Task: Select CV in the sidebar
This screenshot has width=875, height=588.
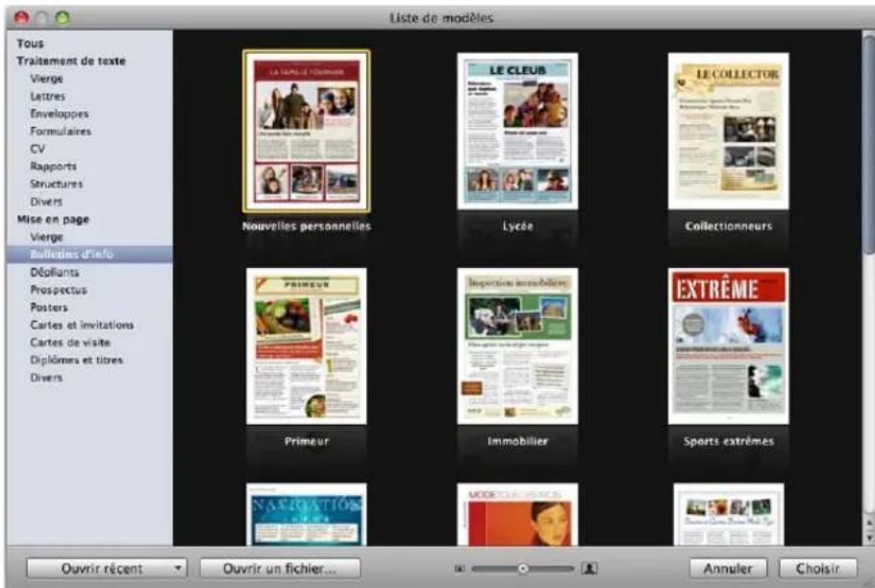Action: coord(37,149)
